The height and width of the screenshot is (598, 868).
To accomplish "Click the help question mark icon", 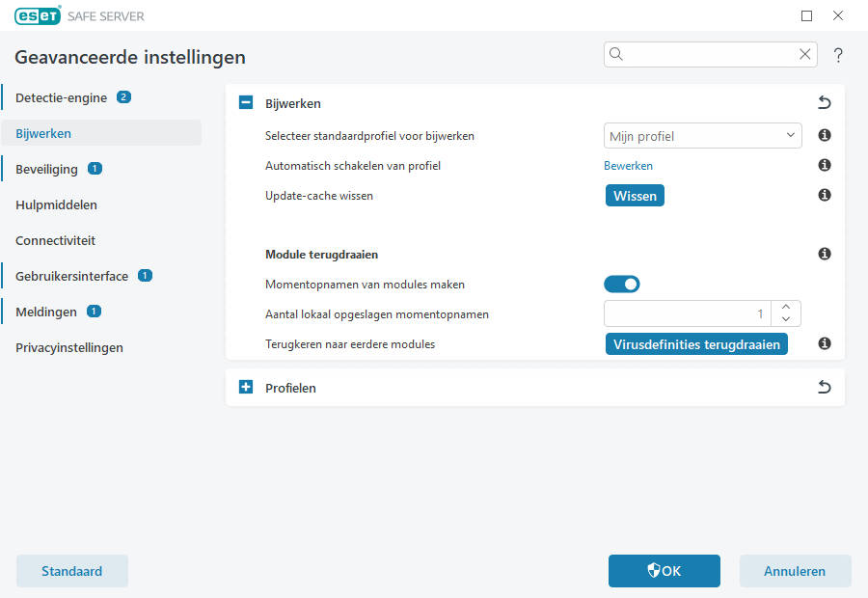I will (x=838, y=55).
